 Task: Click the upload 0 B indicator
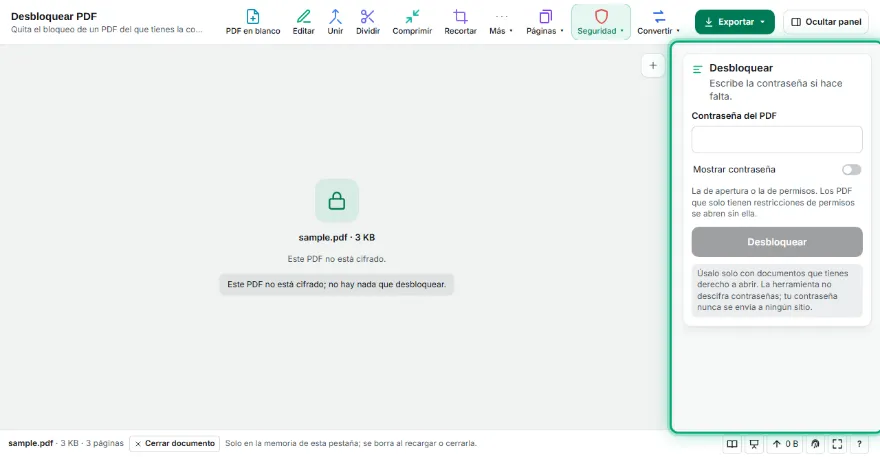(785, 444)
